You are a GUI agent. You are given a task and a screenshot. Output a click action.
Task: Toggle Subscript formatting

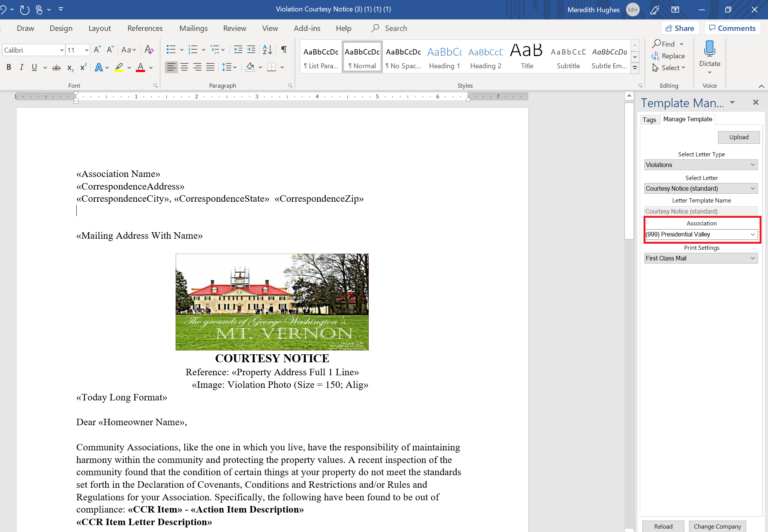[x=70, y=68]
